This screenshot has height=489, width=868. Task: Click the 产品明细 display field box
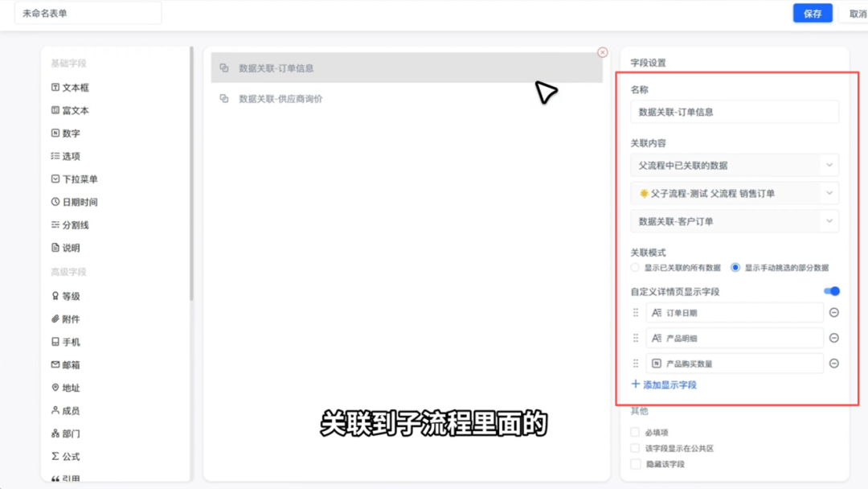click(x=735, y=338)
